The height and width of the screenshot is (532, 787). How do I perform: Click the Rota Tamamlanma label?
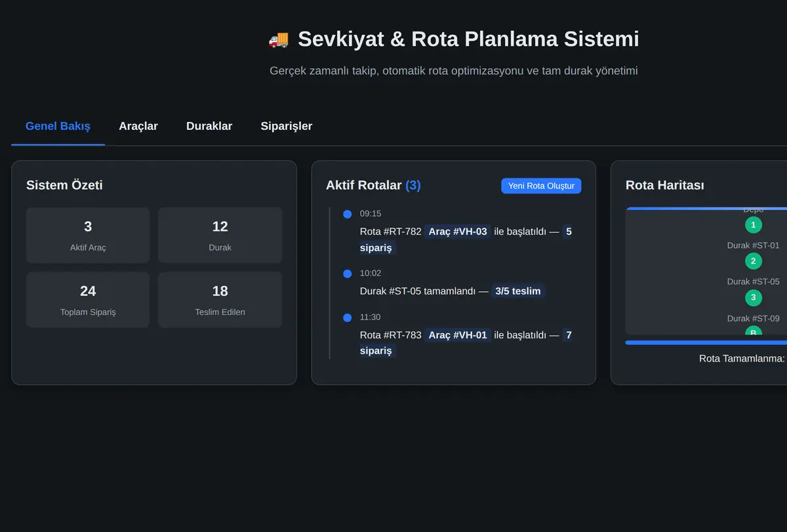(x=742, y=359)
